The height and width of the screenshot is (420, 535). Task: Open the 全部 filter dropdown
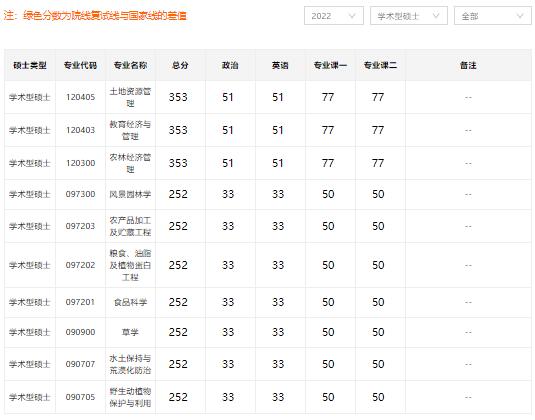coord(493,16)
